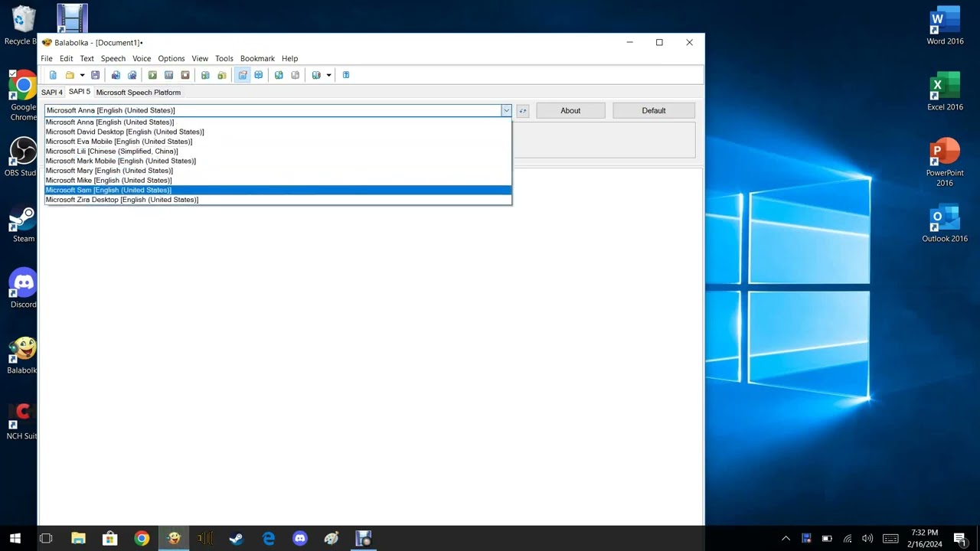Open the Voice menu

(142, 58)
